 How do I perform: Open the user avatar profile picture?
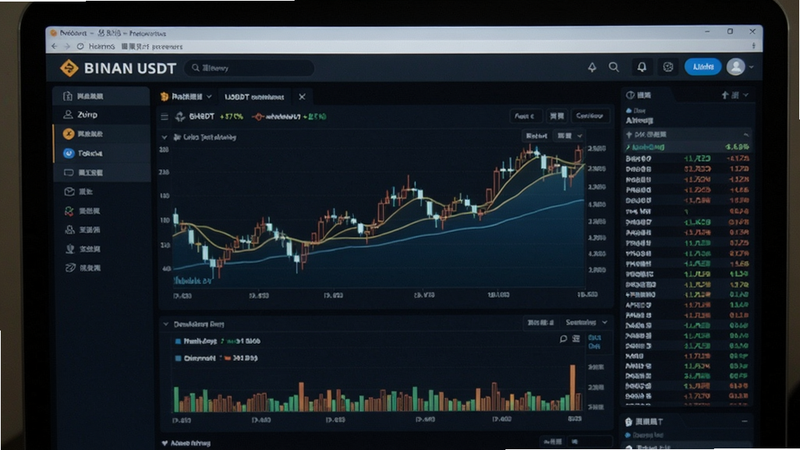click(736, 67)
